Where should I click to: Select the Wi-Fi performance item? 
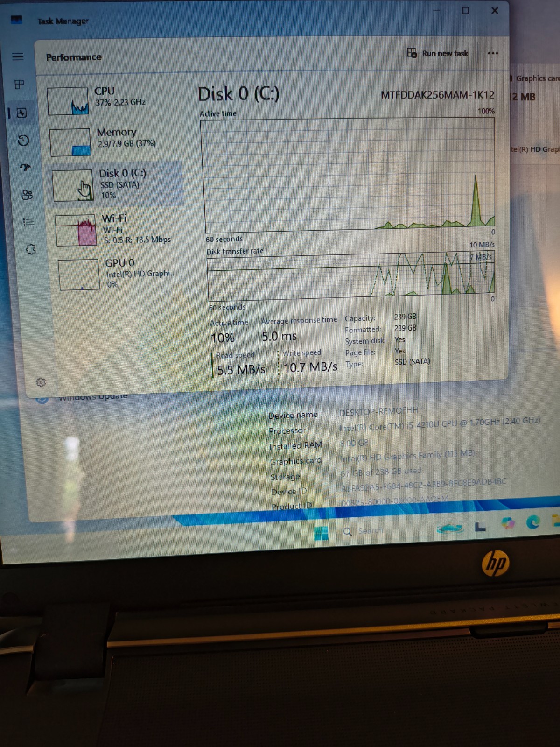click(x=119, y=229)
